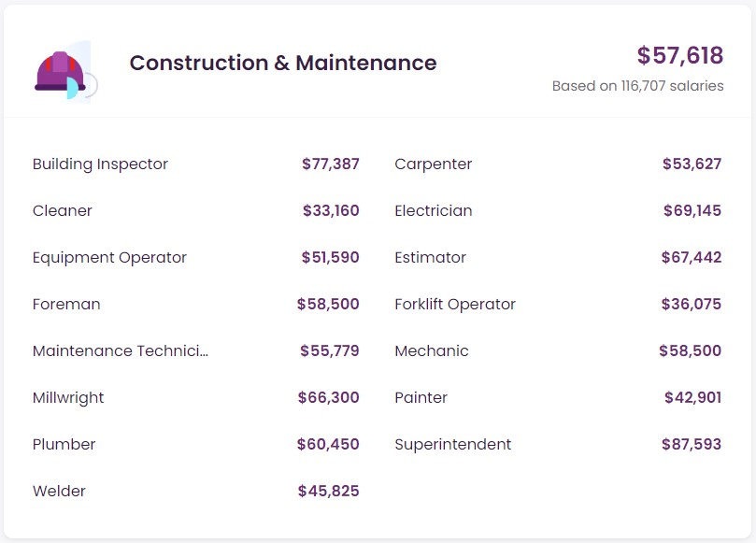
Task: Click the Equipment Operator job title
Action: click(109, 258)
